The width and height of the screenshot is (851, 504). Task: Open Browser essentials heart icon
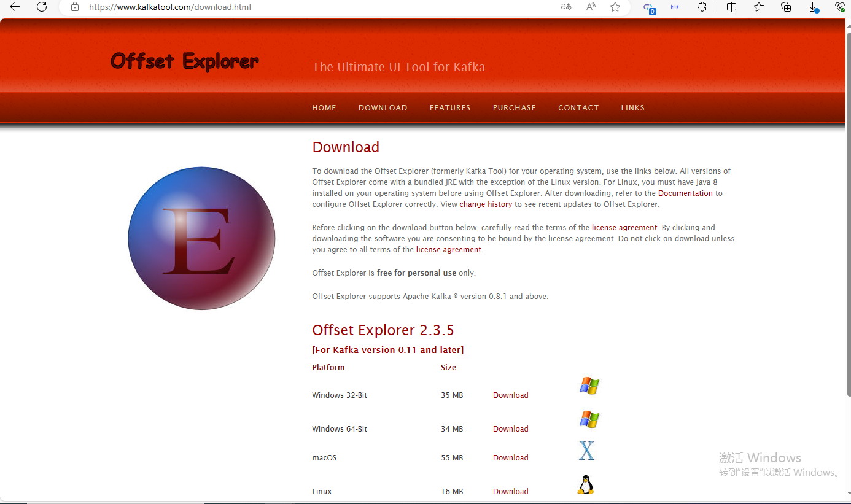coord(841,7)
